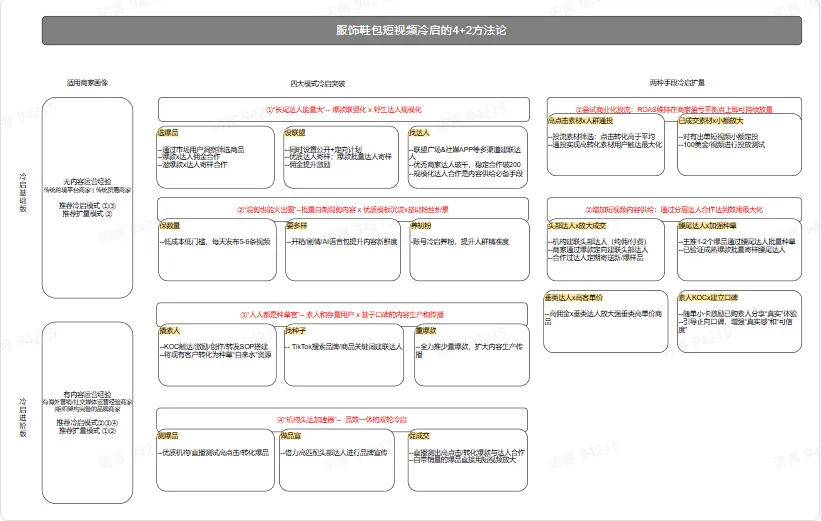Viewport: 821px width, 521px height.
Task: Select the 选爆品 box label
Action: [169, 133]
